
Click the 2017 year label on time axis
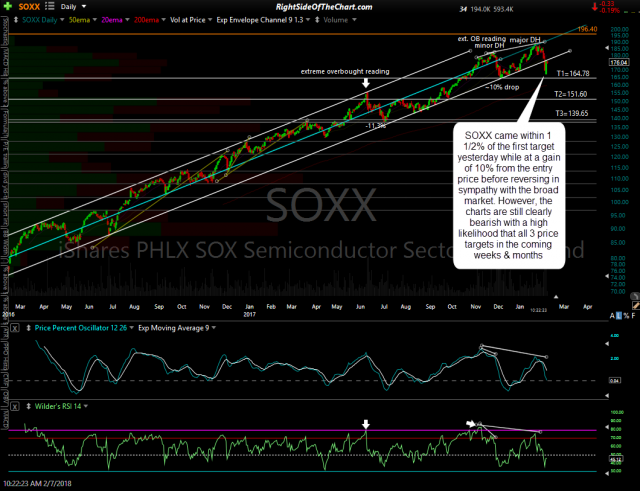249,314
